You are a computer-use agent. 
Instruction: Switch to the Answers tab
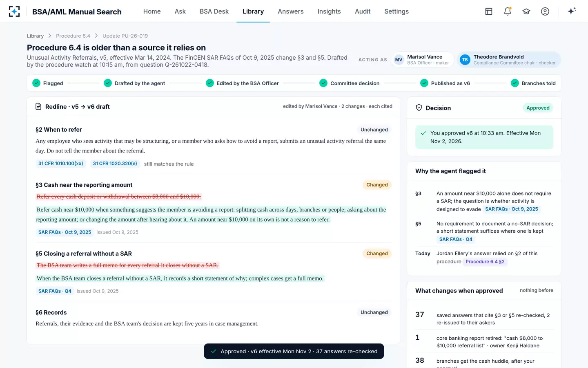coord(291,11)
